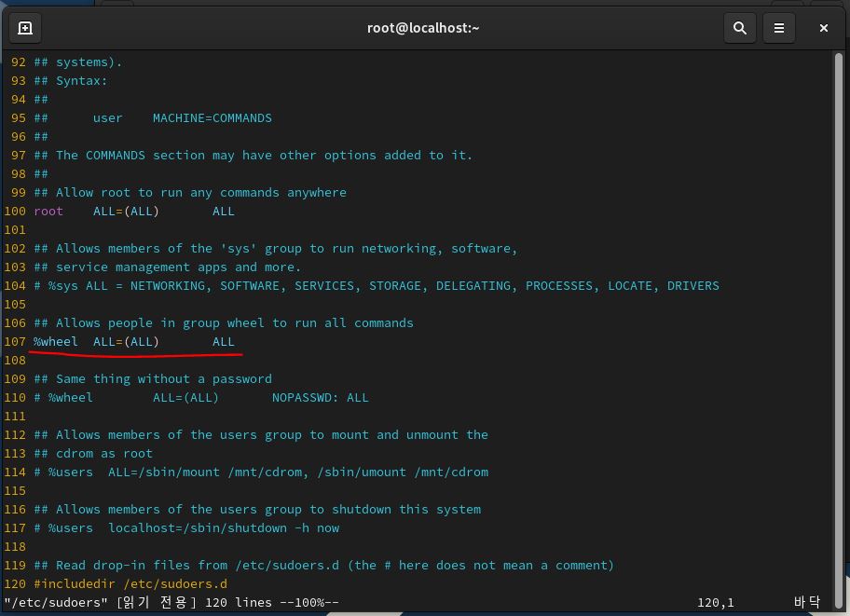Click 'shutdown this system' comment line 116

pyautogui.click(x=257, y=510)
